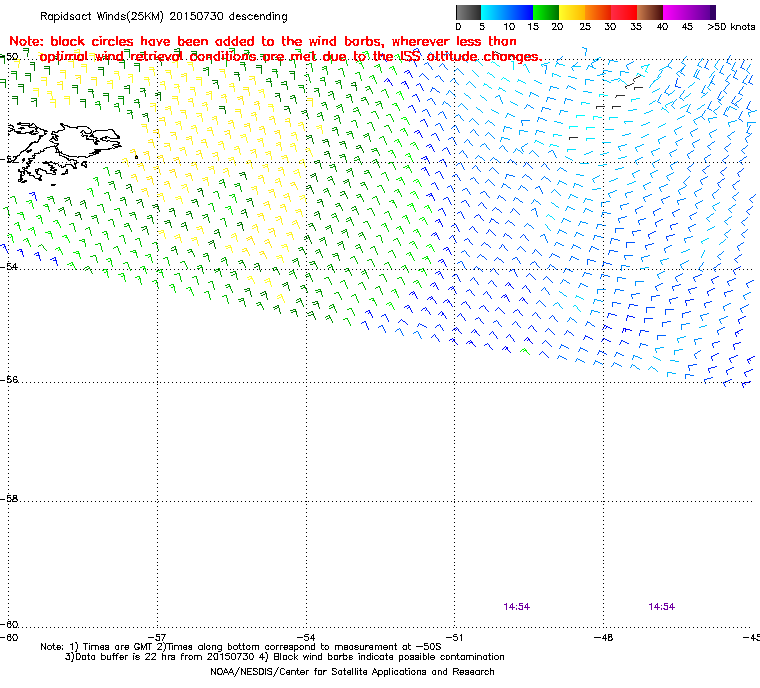The width and height of the screenshot is (760, 688).
Task: Click the 'Note: 1) Times are GMT' footnote line
Action: point(241,647)
